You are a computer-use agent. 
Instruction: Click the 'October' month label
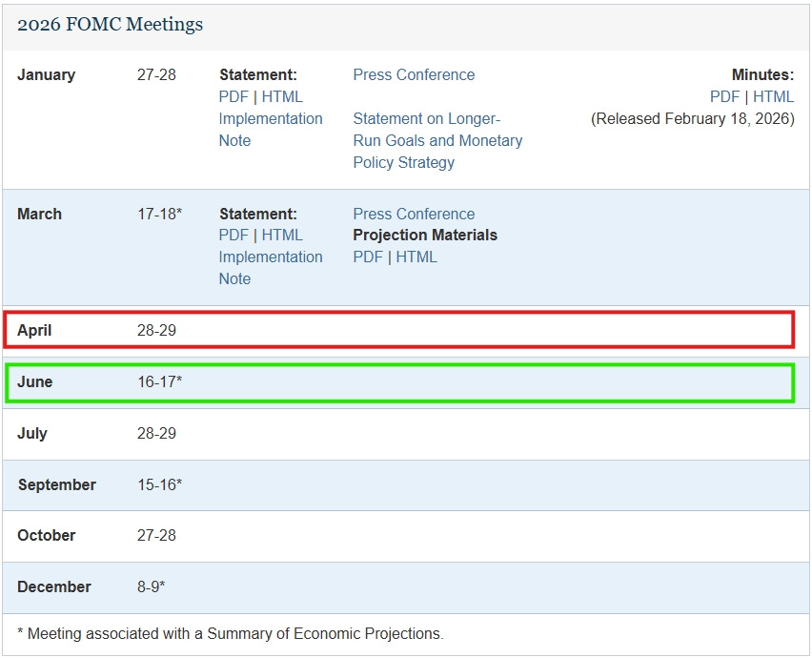[x=46, y=535]
